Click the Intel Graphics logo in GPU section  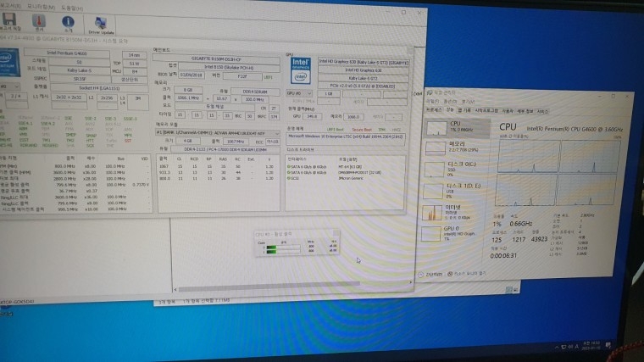pyautogui.click(x=300, y=70)
